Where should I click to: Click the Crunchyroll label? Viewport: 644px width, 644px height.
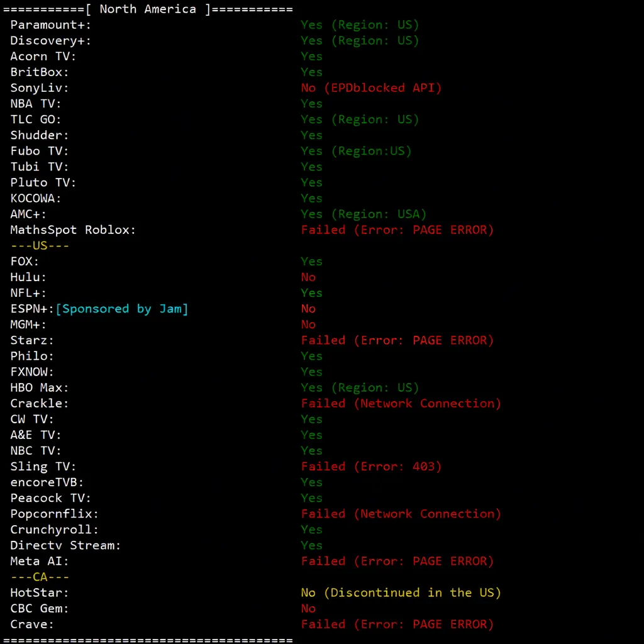[55, 530]
